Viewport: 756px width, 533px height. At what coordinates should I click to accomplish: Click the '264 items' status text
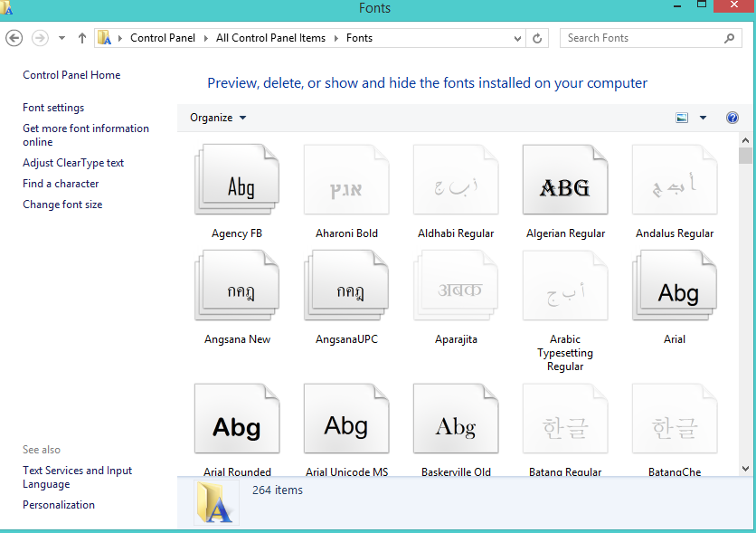coord(278,490)
